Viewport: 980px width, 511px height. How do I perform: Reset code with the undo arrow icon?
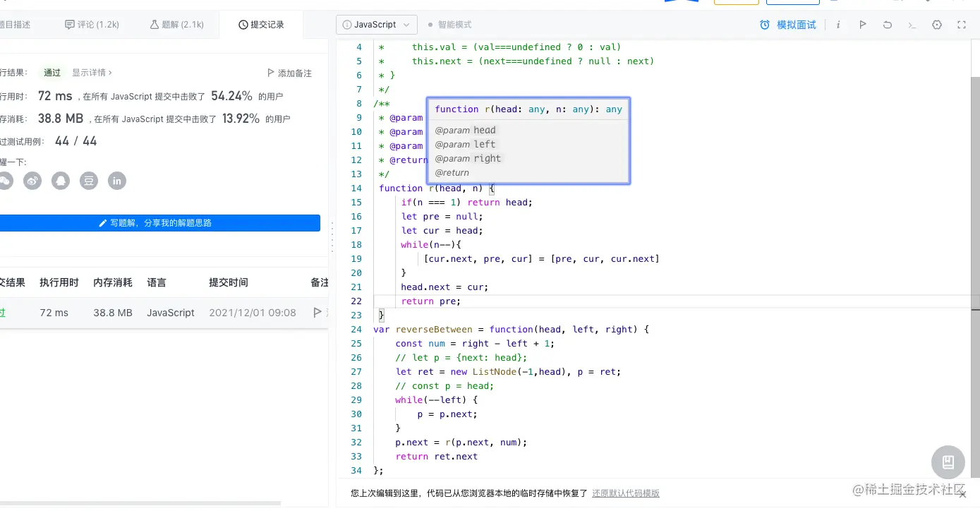point(888,25)
